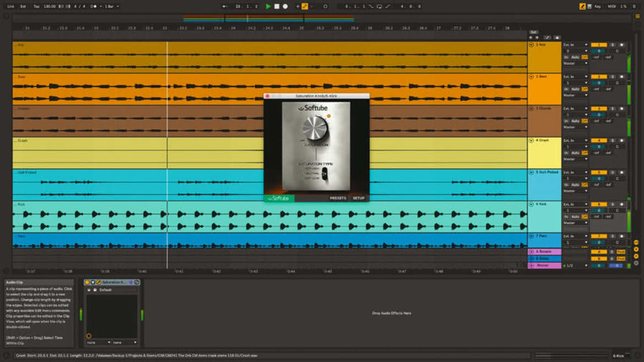Stop playback with the square Stop button
The width and height of the screenshot is (644, 362).
(277, 6)
